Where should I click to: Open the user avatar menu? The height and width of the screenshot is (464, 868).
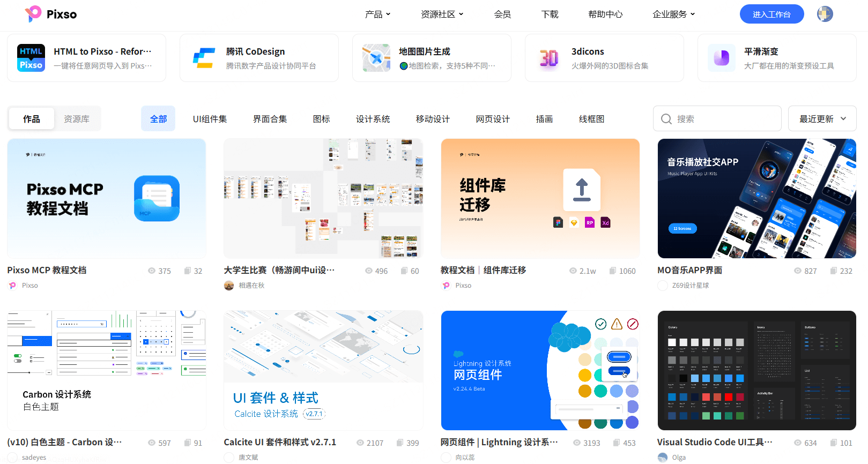pos(825,14)
